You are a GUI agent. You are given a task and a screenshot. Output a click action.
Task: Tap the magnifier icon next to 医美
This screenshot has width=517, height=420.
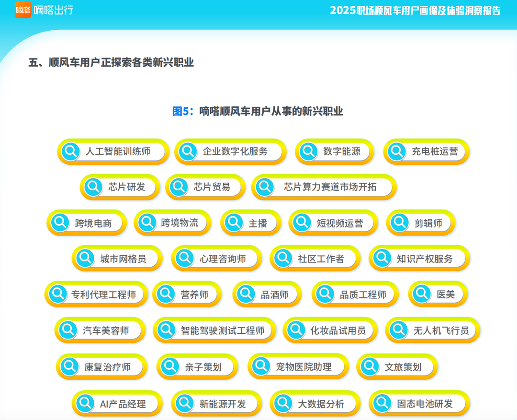[422, 294]
